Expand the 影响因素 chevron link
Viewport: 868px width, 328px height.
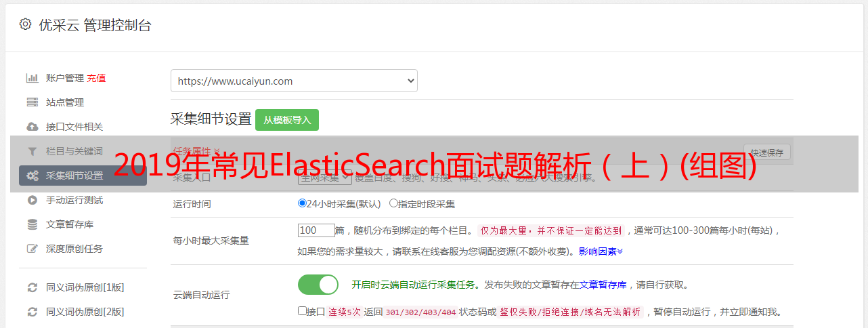(x=601, y=251)
